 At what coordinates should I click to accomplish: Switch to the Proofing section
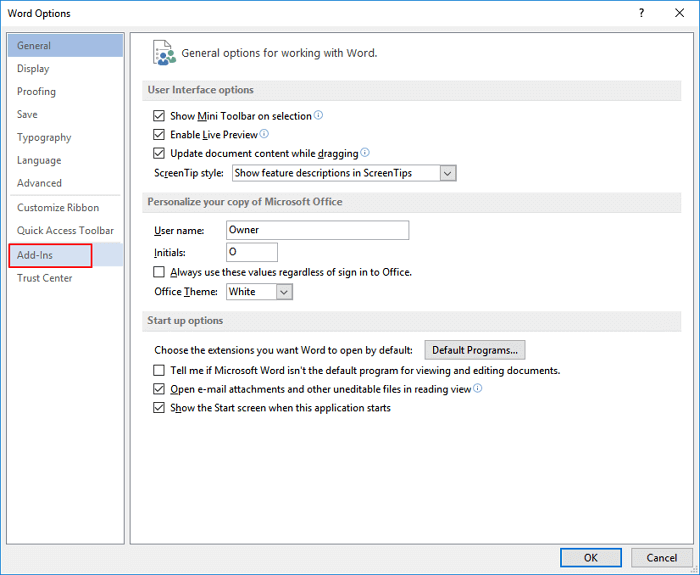[37, 92]
